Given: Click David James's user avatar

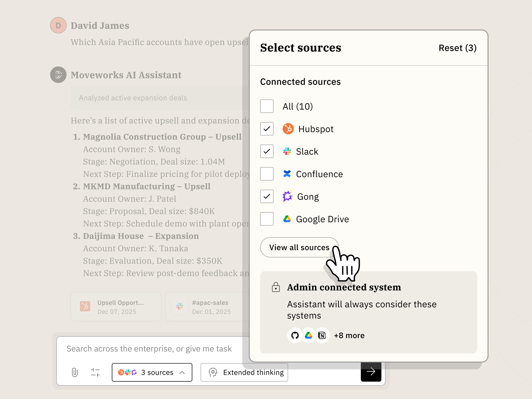Looking at the screenshot, I should (x=58, y=25).
